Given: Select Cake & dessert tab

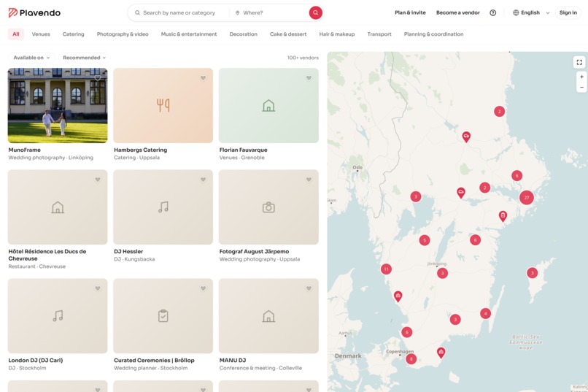Looking at the screenshot, I should coord(288,34).
